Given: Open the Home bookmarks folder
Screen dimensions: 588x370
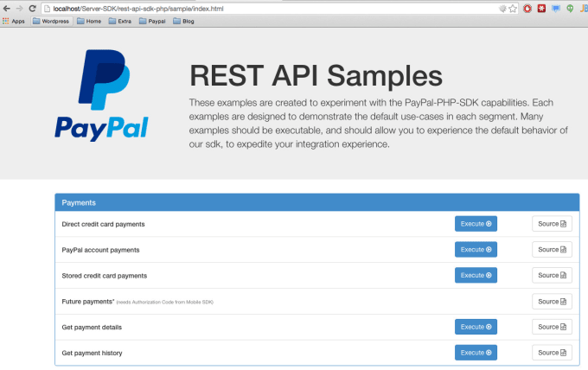Looking at the screenshot, I should (x=89, y=22).
